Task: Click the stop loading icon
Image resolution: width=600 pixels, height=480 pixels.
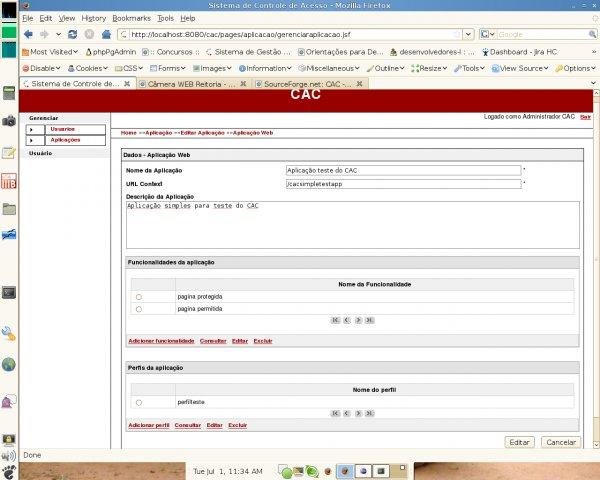Action: coord(89,34)
